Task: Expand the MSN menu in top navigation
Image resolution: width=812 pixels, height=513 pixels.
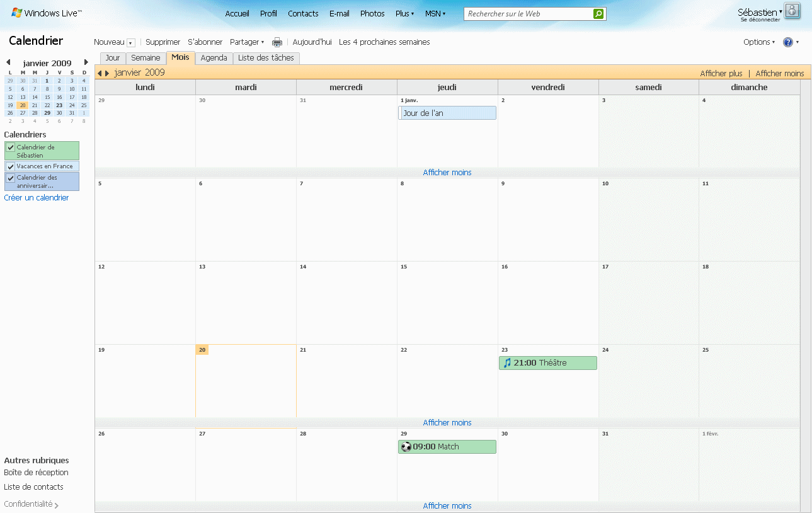Action: 435,13
